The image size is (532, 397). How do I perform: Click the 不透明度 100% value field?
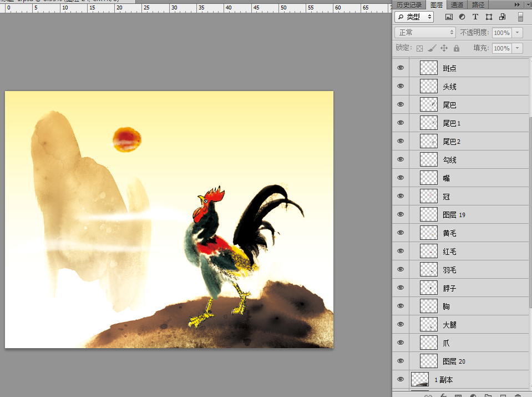(x=502, y=33)
